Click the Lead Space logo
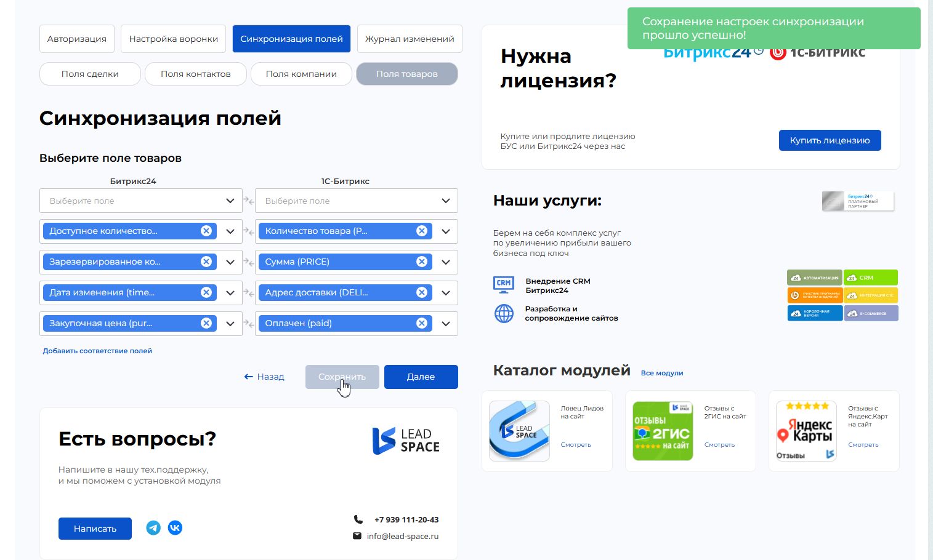Image resolution: width=933 pixels, height=560 pixels. pos(405,441)
